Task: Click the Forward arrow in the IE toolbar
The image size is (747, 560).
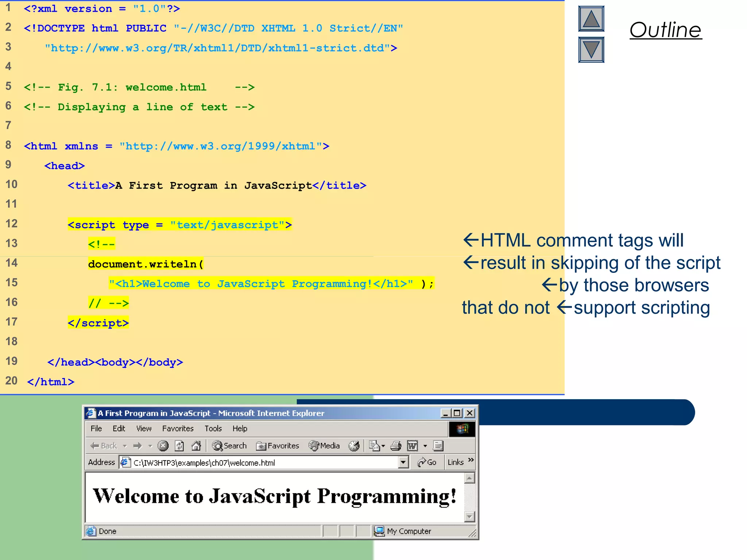Action: (x=138, y=446)
